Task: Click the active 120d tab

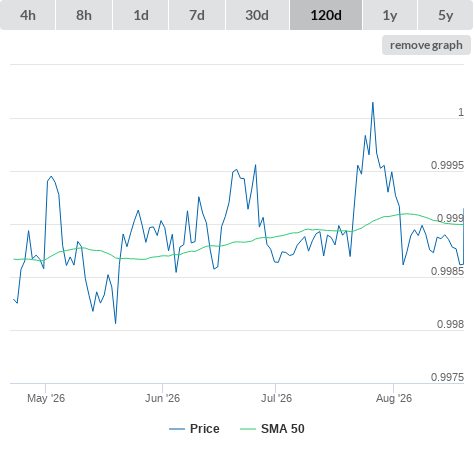Action: click(326, 15)
